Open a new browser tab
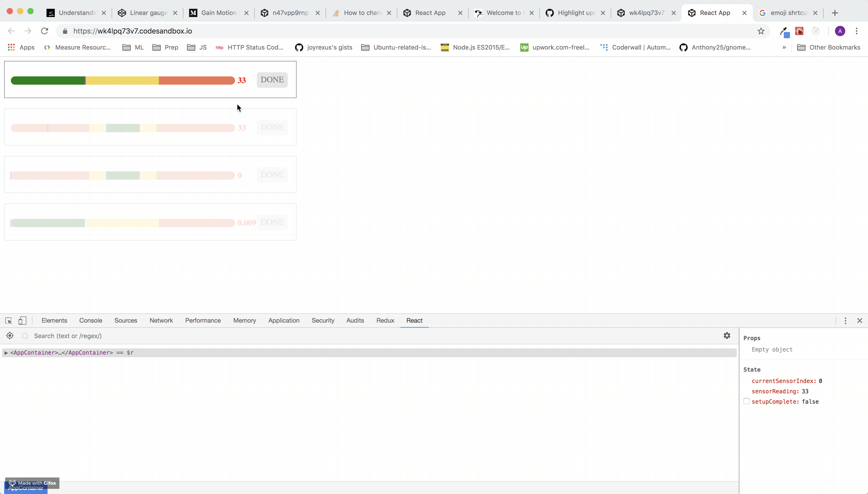 click(x=835, y=13)
